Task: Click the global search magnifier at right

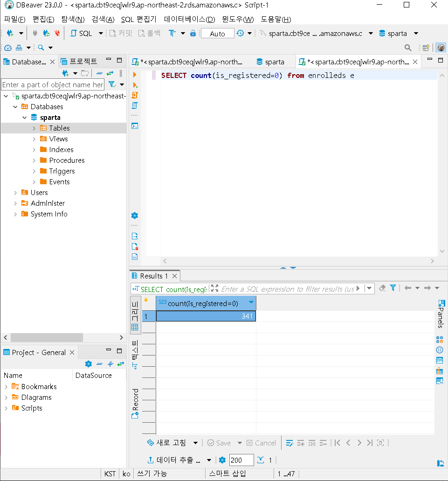Action: 408,48
